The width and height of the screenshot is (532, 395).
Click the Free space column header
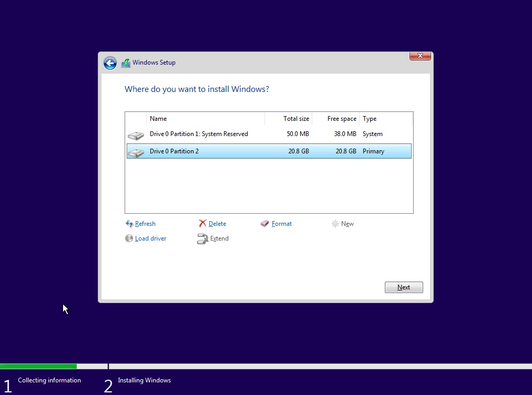tap(342, 119)
